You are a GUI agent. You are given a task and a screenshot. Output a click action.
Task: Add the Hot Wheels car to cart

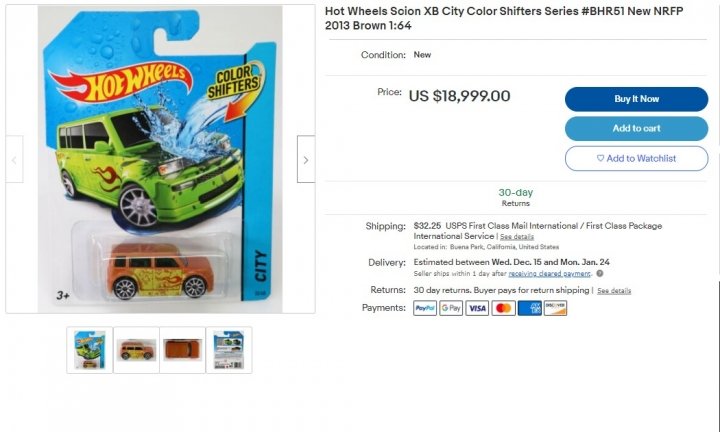[x=636, y=129]
